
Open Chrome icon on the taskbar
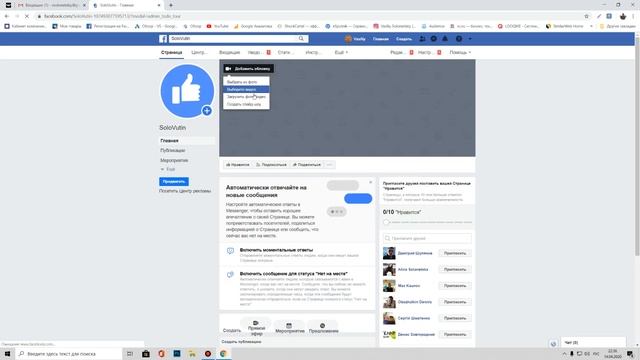pyautogui.click(x=223, y=353)
